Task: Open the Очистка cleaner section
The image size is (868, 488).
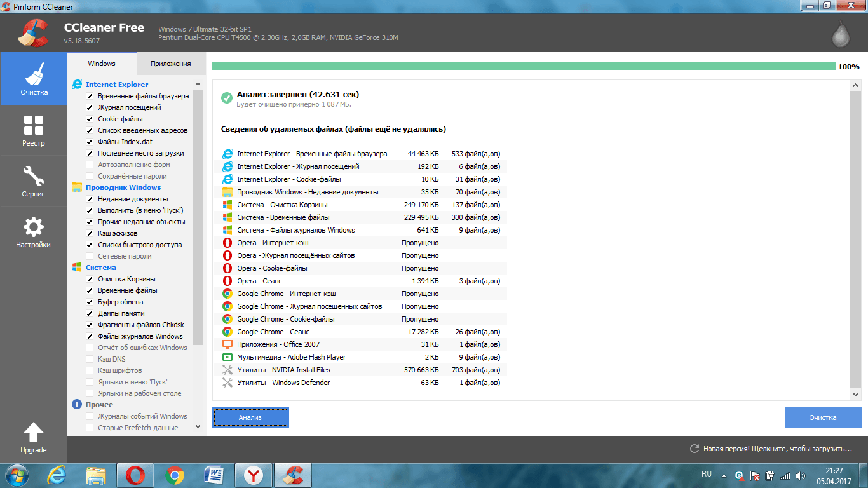Action: [34, 78]
